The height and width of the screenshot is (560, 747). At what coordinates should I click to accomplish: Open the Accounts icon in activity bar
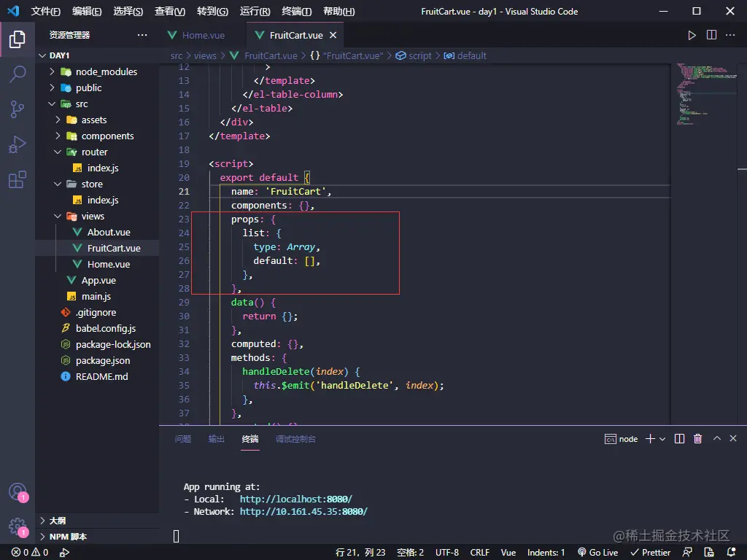18,491
